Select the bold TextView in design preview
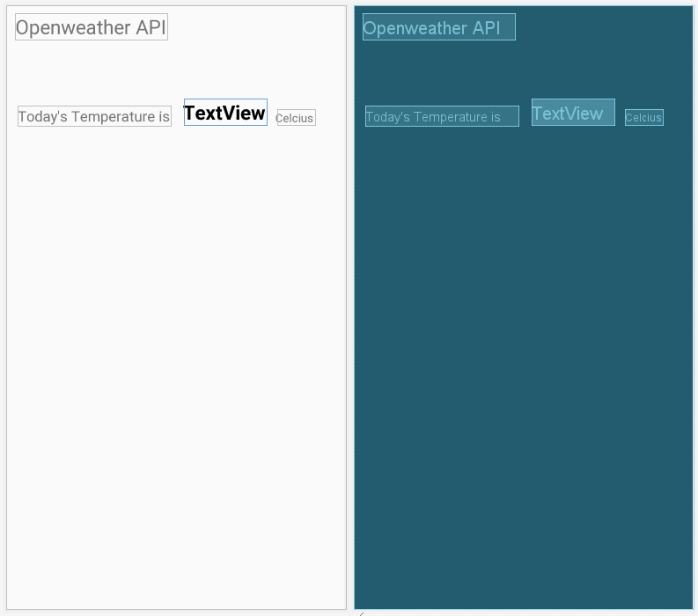698x616 pixels. (x=225, y=113)
